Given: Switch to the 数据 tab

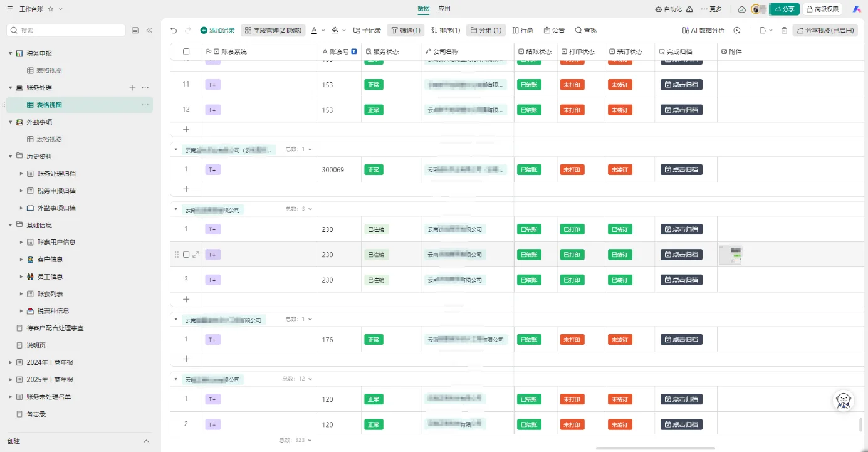Looking at the screenshot, I should pos(424,9).
